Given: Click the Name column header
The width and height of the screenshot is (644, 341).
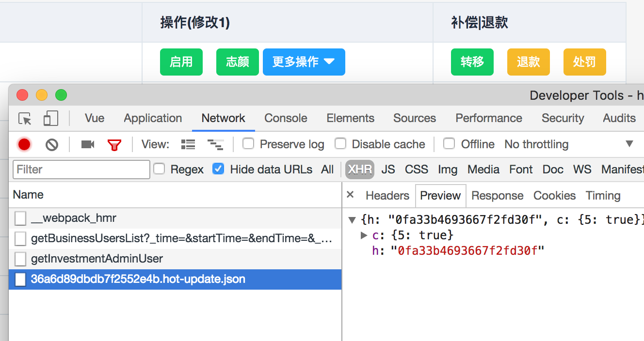Looking at the screenshot, I should [175, 195].
